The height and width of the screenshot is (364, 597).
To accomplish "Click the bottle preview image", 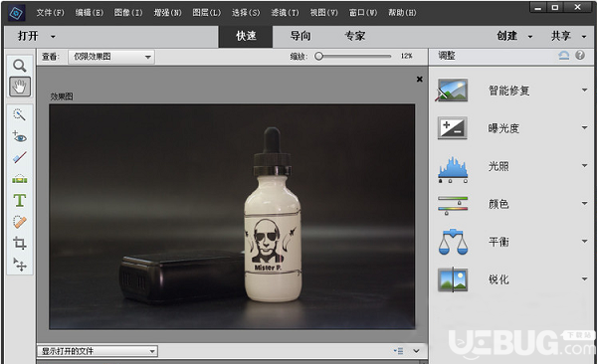I will [x=232, y=217].
